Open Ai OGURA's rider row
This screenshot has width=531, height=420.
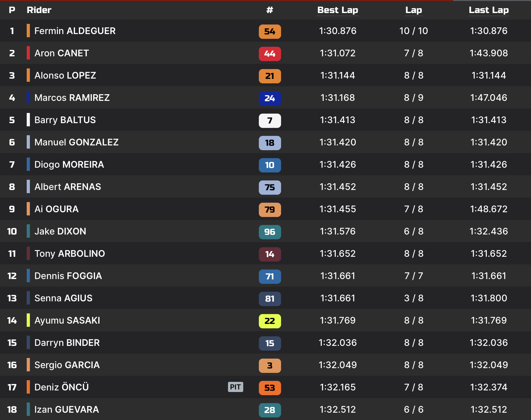[x=56, y=209]
